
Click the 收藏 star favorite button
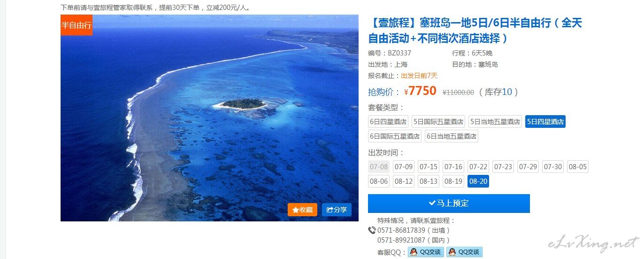tap(302, 210)
